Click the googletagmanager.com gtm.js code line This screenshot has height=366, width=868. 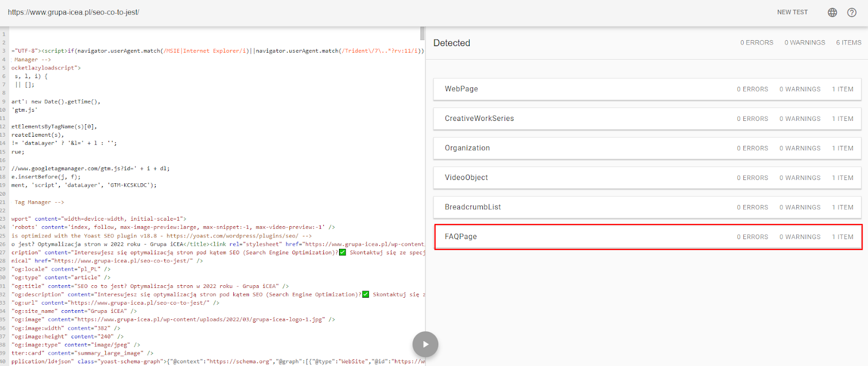point(90,169)
